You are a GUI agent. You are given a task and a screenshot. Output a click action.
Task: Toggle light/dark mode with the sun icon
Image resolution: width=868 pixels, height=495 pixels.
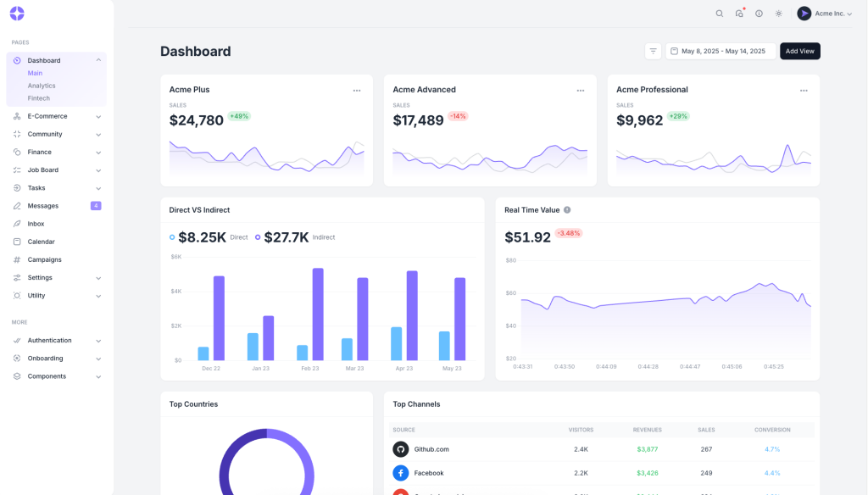click(x=778, y=14)
